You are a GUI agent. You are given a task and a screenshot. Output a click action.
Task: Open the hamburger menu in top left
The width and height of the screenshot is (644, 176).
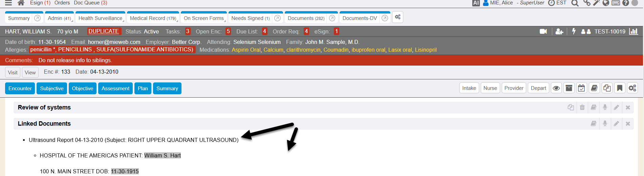click(8, 3)
